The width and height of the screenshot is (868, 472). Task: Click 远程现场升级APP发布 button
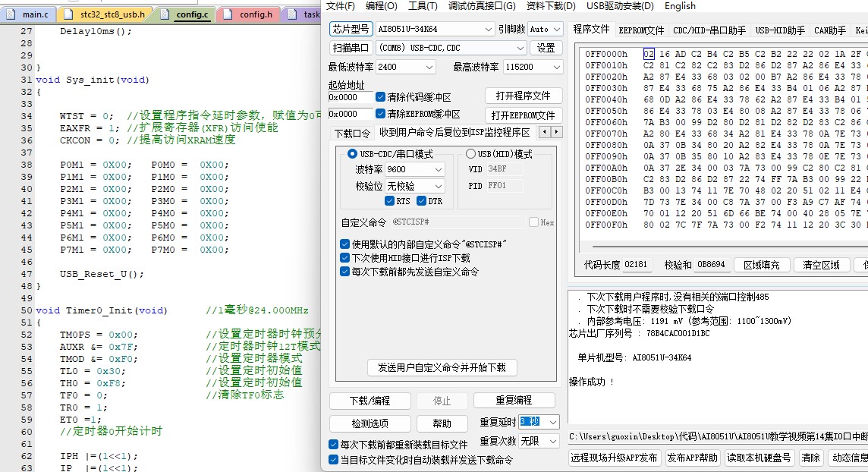coord(614,458)
